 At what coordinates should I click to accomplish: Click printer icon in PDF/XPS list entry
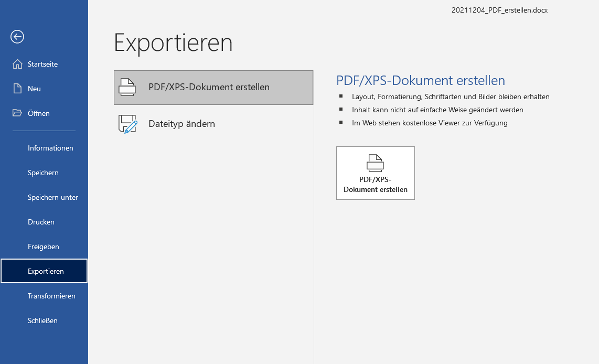click(x=127, y=87)
